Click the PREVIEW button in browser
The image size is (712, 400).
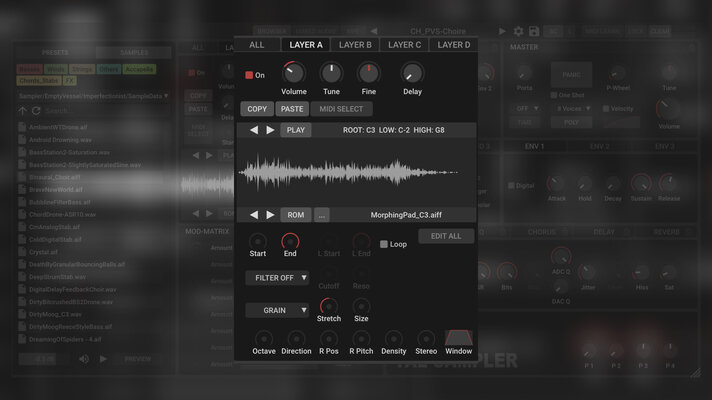(138, 359)
